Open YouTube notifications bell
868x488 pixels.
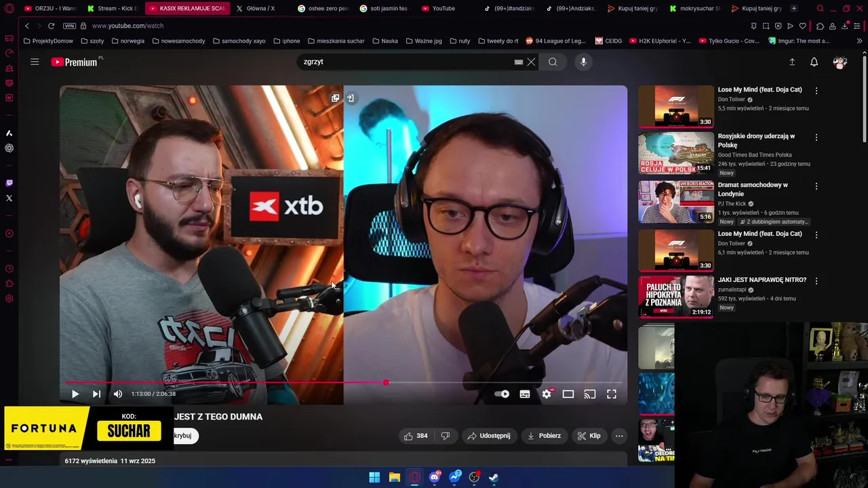(814, 62)
